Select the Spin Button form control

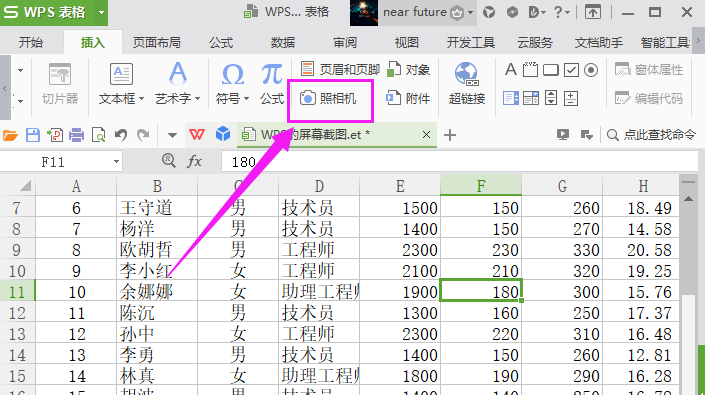[x=571, y=98]
